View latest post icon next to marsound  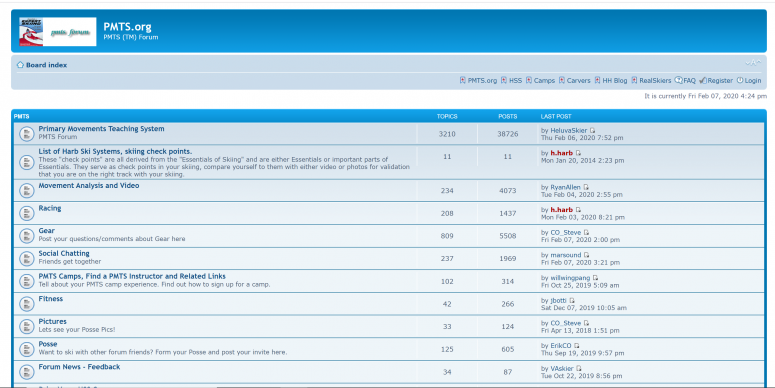[587, 255]
